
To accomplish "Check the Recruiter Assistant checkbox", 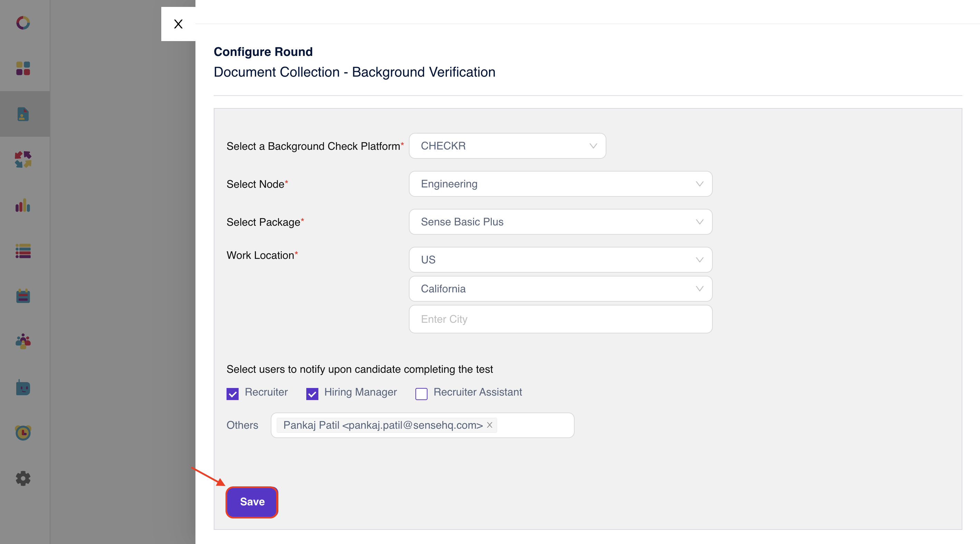I will click(x=421, y=394).
